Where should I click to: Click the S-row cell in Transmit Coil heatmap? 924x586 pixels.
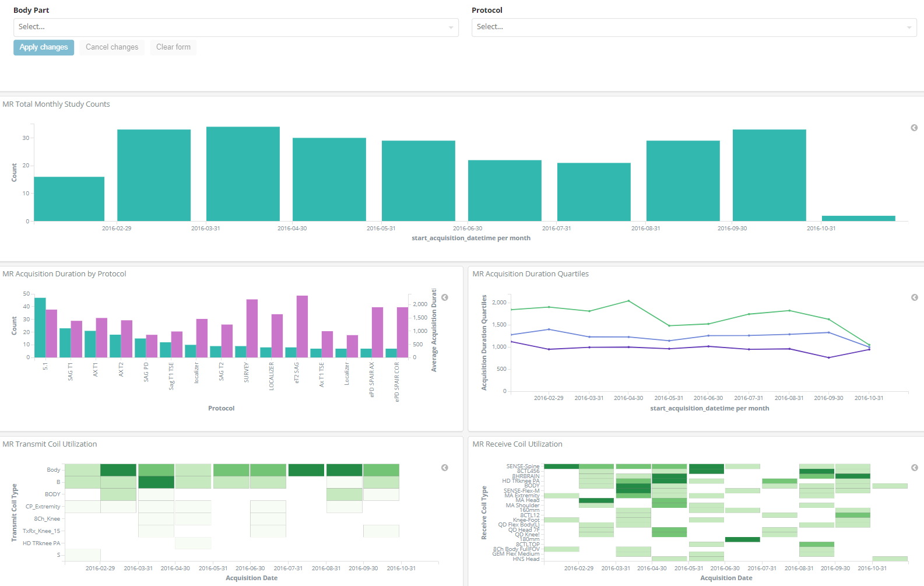83,555
